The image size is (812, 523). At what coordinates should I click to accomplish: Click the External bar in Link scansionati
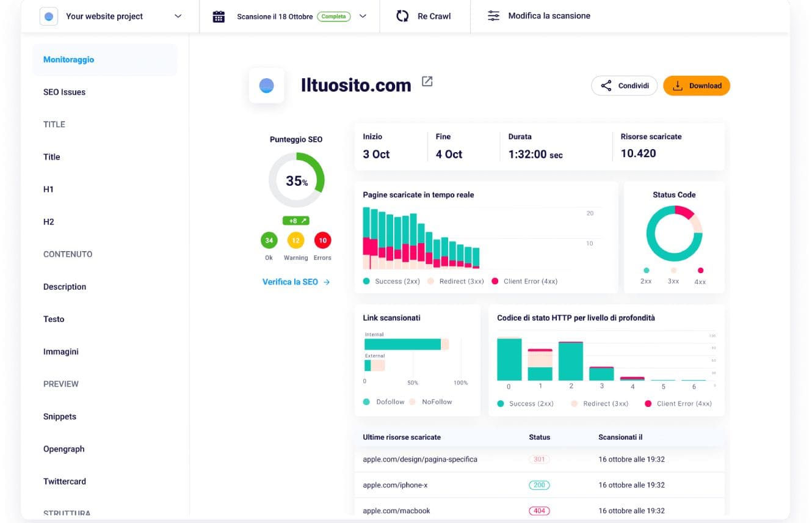pos(375,365)
